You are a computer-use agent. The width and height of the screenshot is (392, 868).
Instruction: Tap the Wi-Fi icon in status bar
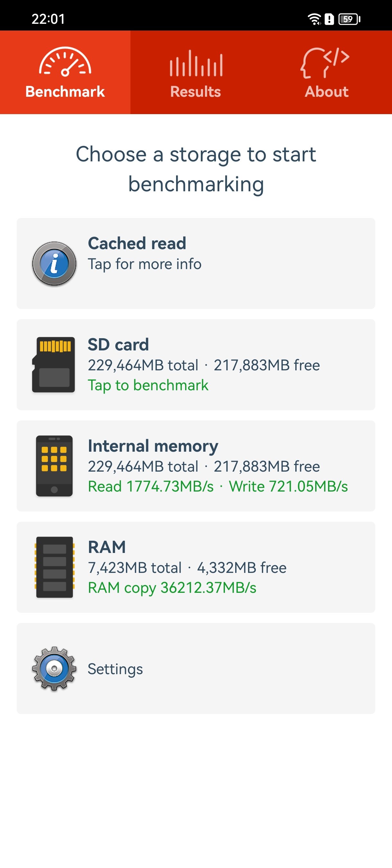tap(314, 19)
